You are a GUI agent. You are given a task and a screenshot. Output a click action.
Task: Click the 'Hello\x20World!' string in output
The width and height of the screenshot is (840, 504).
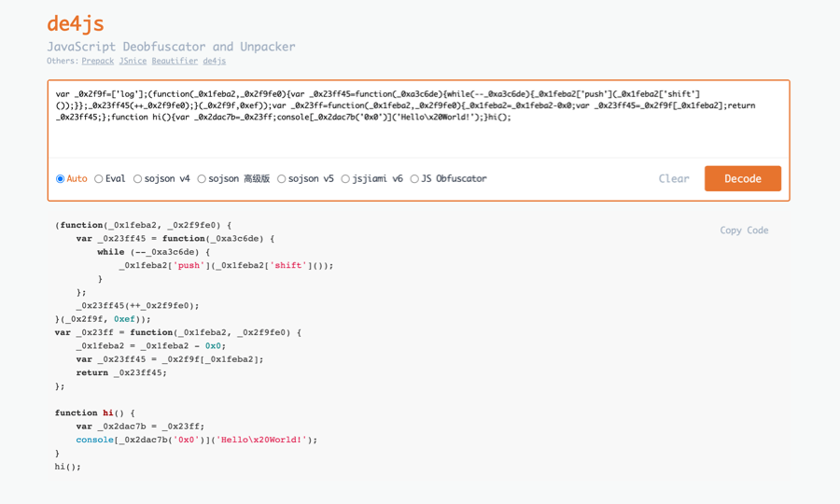[261, 440]
